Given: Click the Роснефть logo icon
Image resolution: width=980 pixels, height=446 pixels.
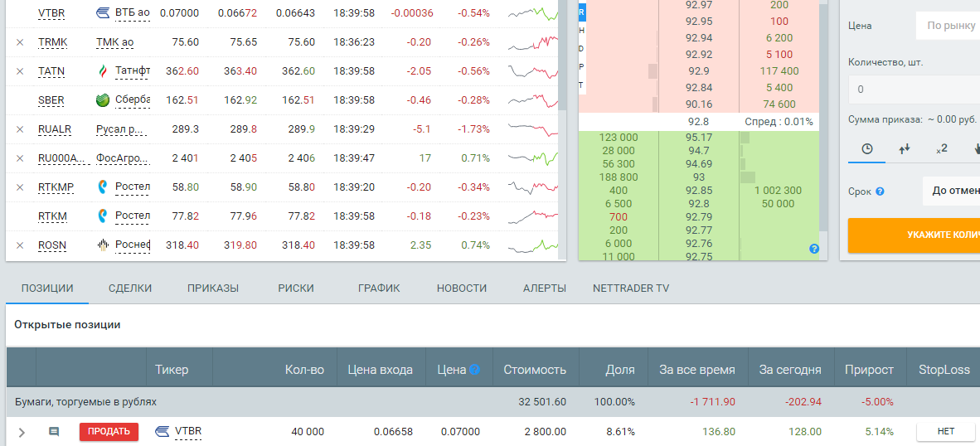Looking at the screenshot, I should [103, 245].
